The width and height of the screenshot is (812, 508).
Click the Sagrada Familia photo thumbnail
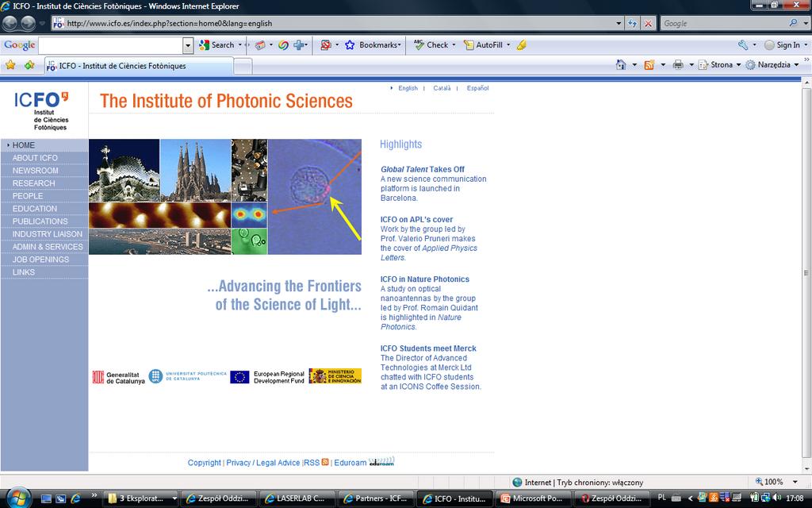coord(195,170)
